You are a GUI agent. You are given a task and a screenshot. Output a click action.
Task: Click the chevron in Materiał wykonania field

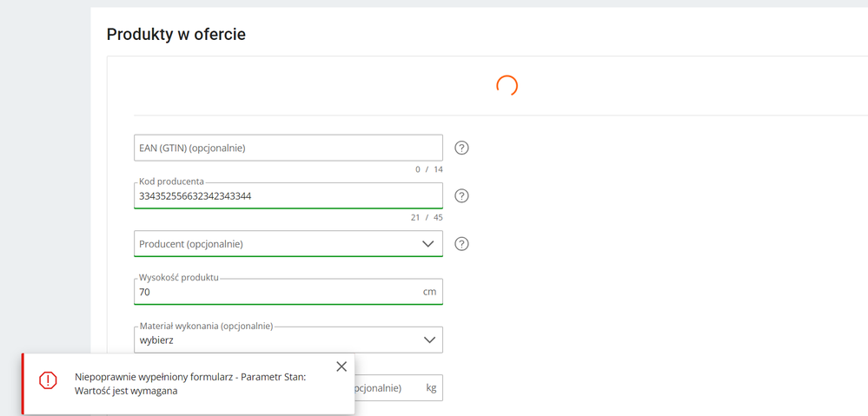[x=429, y=340]
